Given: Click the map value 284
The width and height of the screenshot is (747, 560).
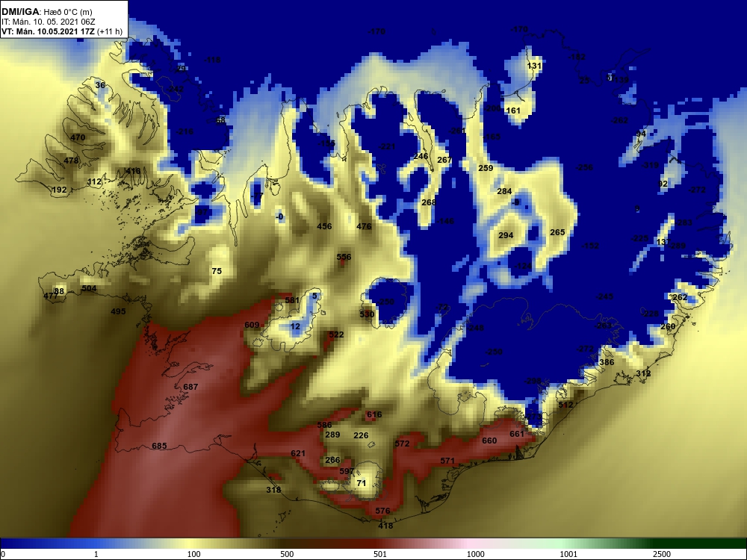Looking at the screenshot, I should click(x=504, y=191).
